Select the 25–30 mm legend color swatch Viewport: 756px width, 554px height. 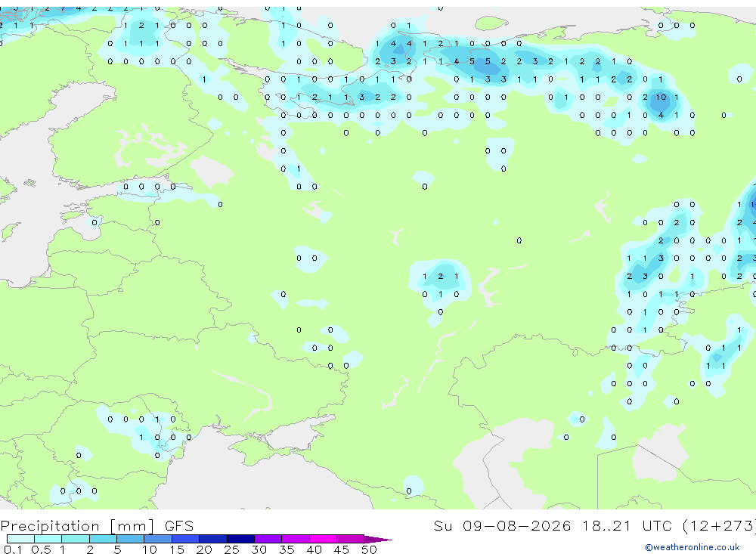[x=240, y=539]
